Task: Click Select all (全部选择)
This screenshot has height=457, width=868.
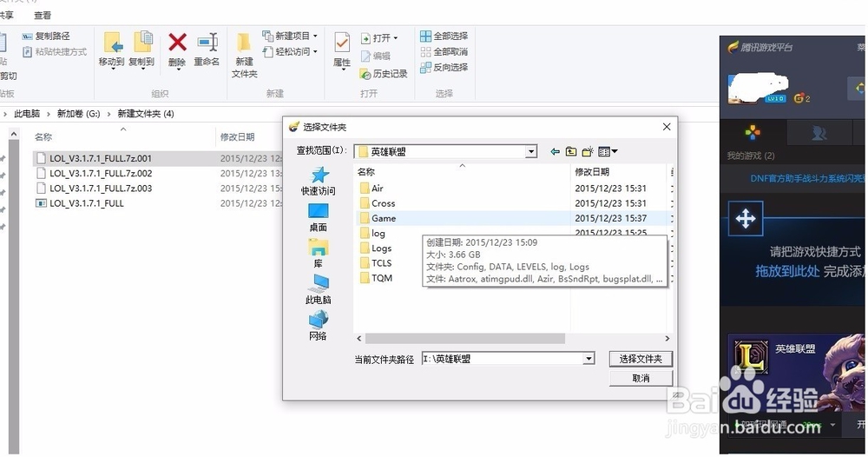Action: (x=444, y=36)
